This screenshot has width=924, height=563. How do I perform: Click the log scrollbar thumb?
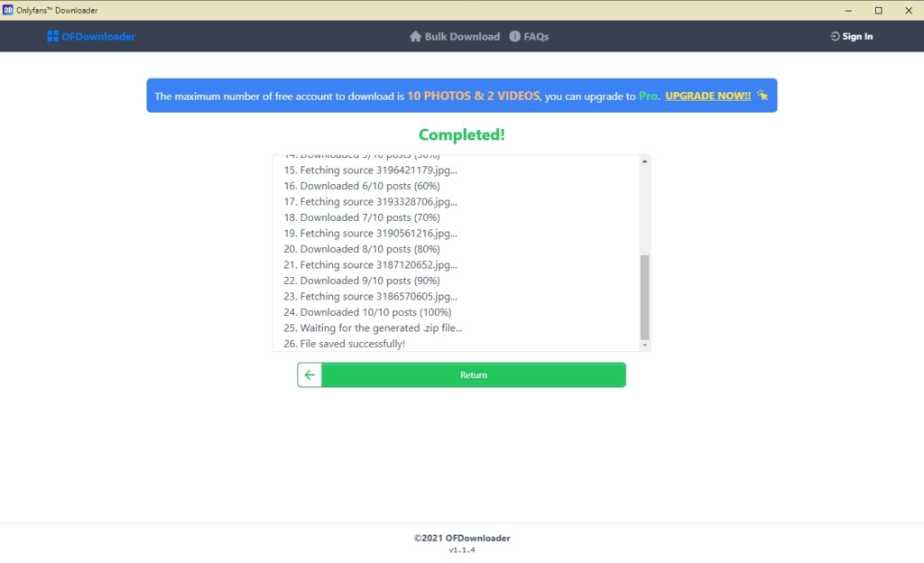(644, 298)
